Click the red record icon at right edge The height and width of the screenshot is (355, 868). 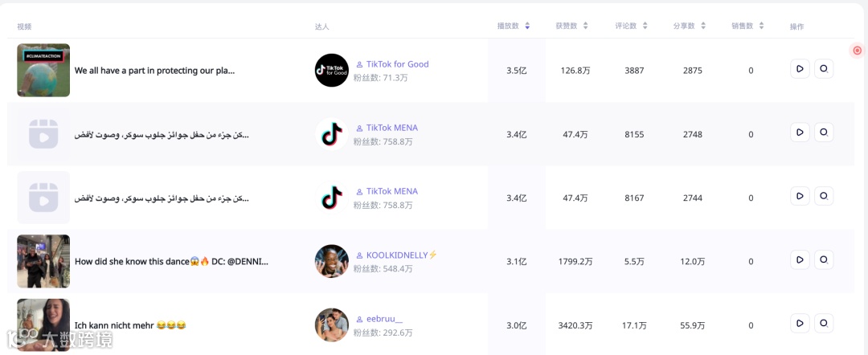(858, 51)
